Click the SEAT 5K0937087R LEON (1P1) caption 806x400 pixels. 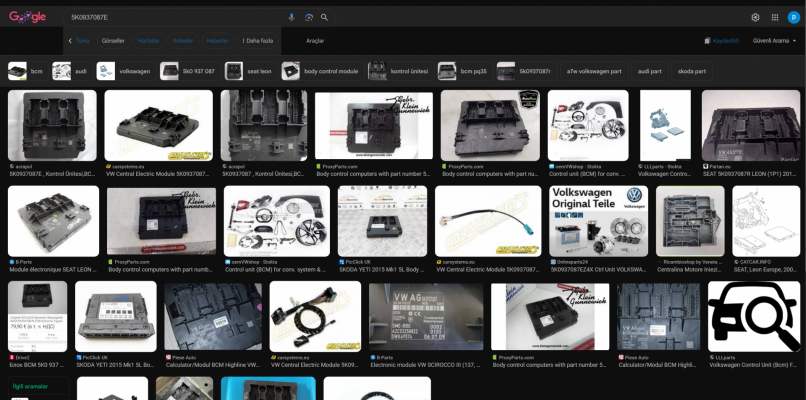pos(750,174)
